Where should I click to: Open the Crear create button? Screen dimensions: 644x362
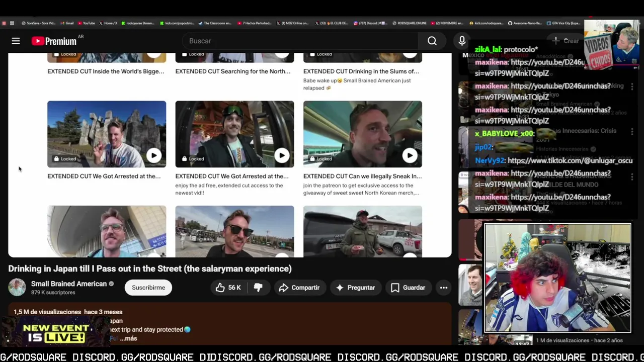pyautogui.click(x=566, y=41)
